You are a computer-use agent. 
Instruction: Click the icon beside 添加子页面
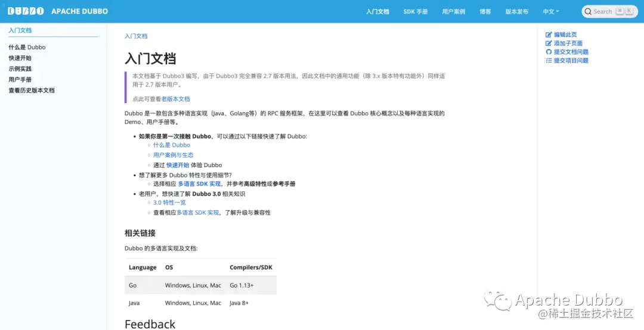[549, 43]
